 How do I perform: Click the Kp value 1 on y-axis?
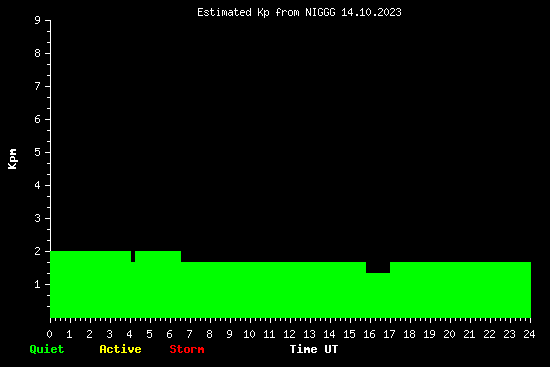[x=38, y=284]
